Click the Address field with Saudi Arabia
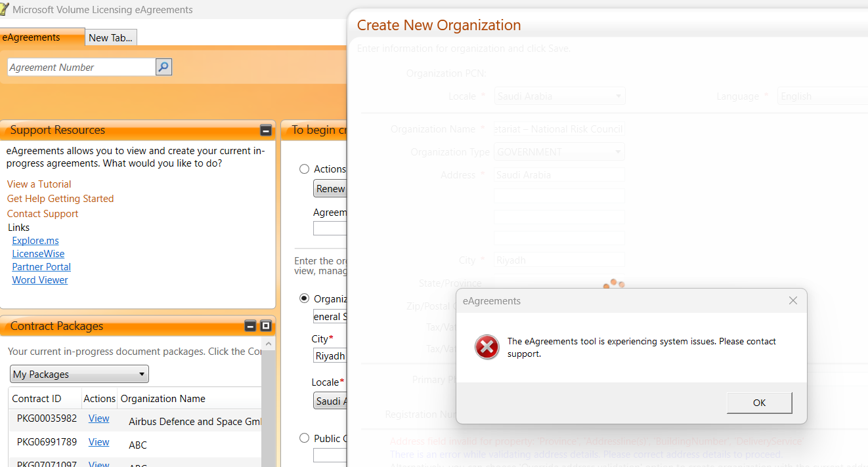This screenshot has width=868, height=467. pyautogui.click(x=559, y=175)
